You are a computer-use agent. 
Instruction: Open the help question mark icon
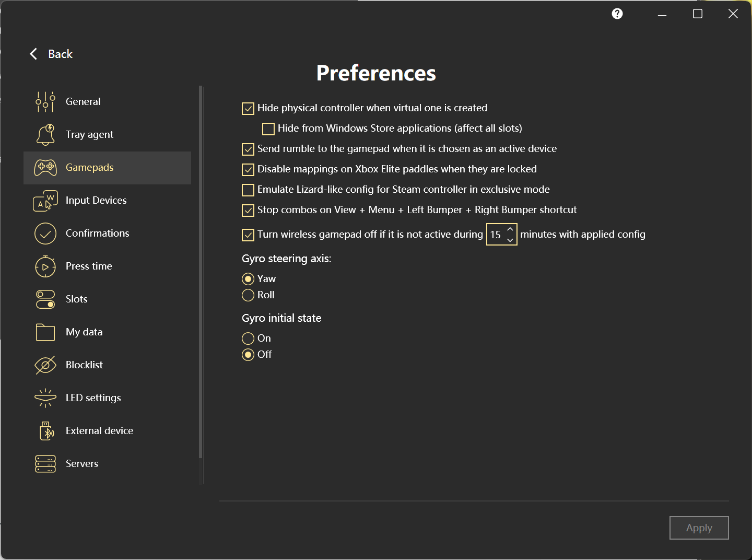[x=617, y=14]
